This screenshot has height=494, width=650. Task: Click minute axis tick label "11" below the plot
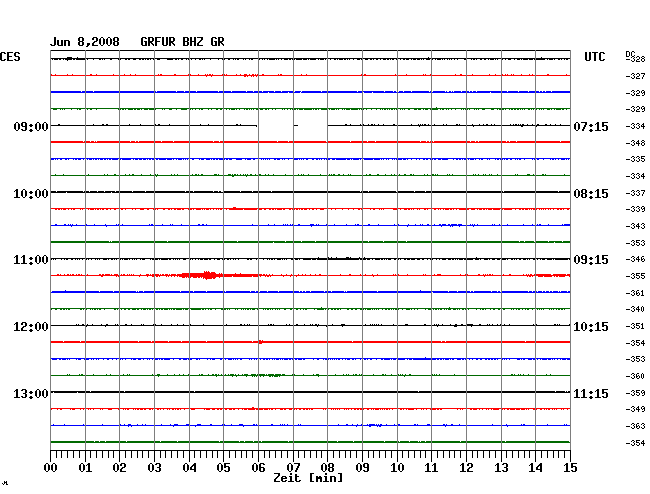tap(431, 468)
